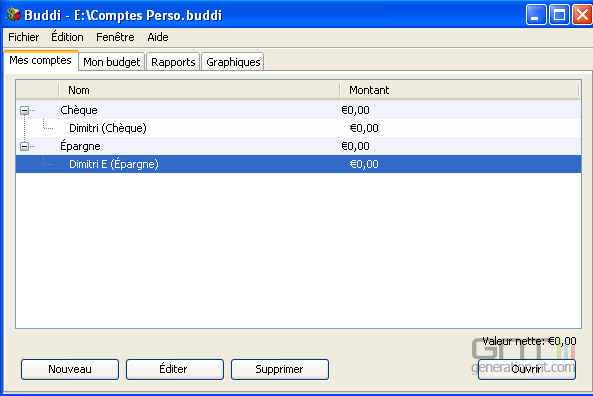This screenshot has width=593, height=396.
Task: Collapse the Épargne account group
Action: pos(24,146)
